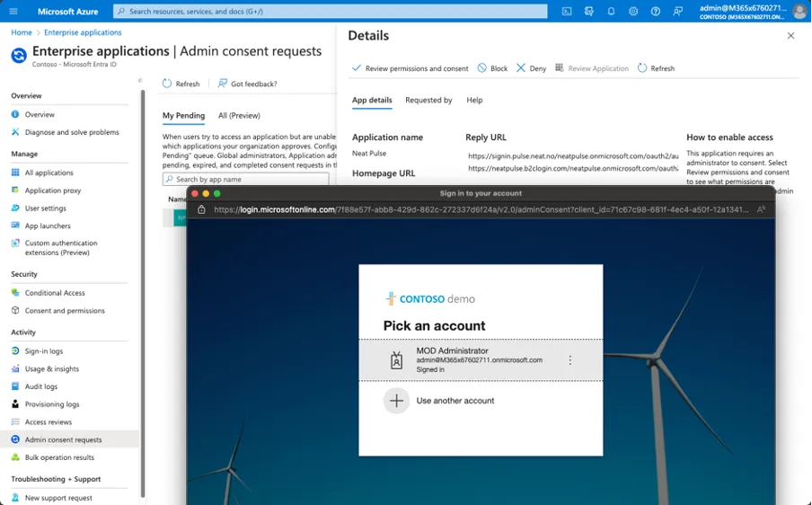Image resolution: width=812 pixels, height=505 pixels.
Task: Click Review permissions and consent
Action: (x=410, y=68)
